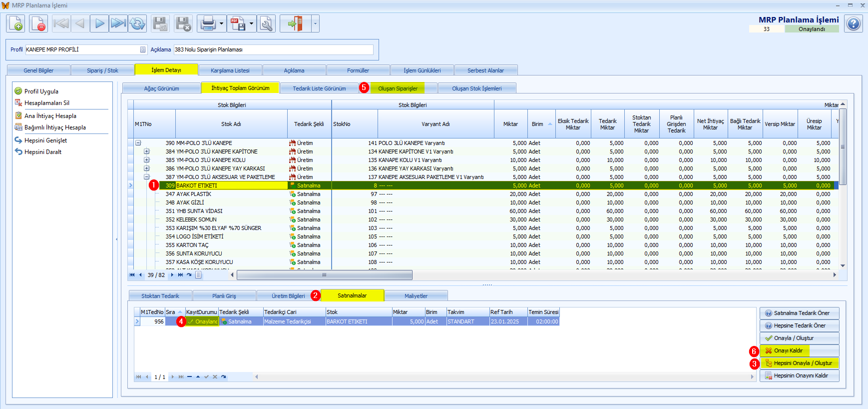Open the Oluşan Siparişler tab

click(x=398, y=88)
